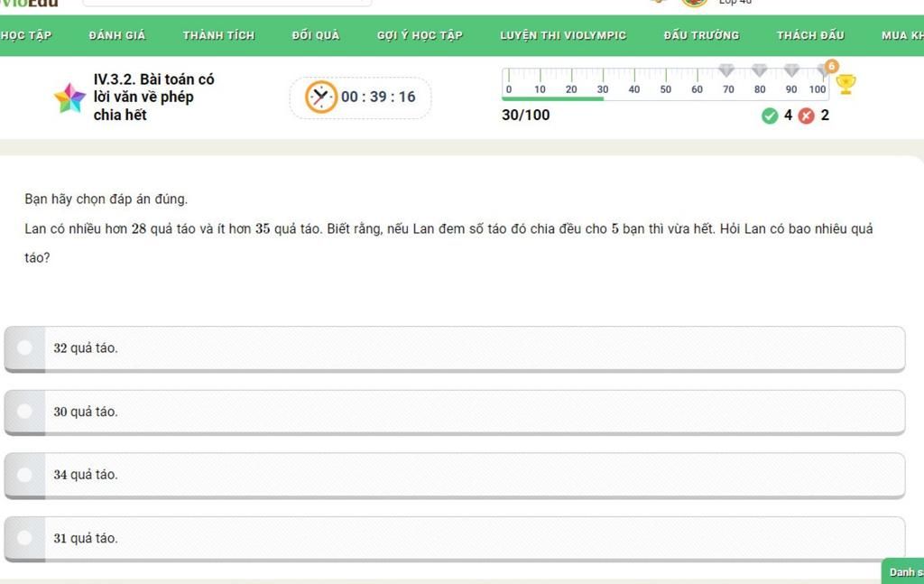This screenshot has width=924, height=584.
Task: Open ĐẤU TRƯỜNG menu item
Action: point(701,35)
